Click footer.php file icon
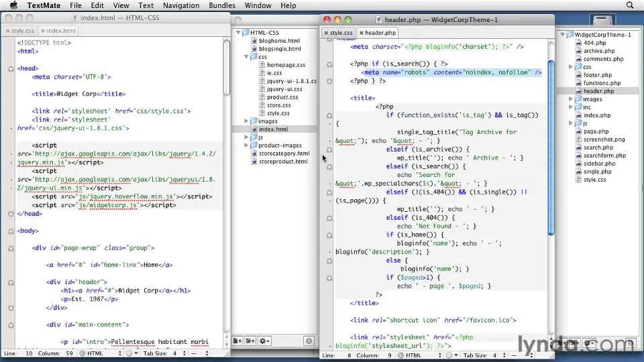The width and height of the screenshot is (644, 362). 578,75
